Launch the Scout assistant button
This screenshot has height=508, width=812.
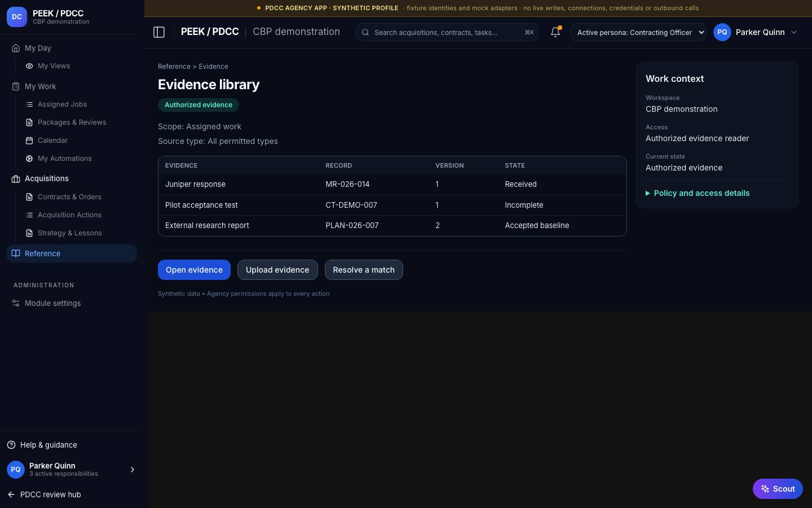778,489
